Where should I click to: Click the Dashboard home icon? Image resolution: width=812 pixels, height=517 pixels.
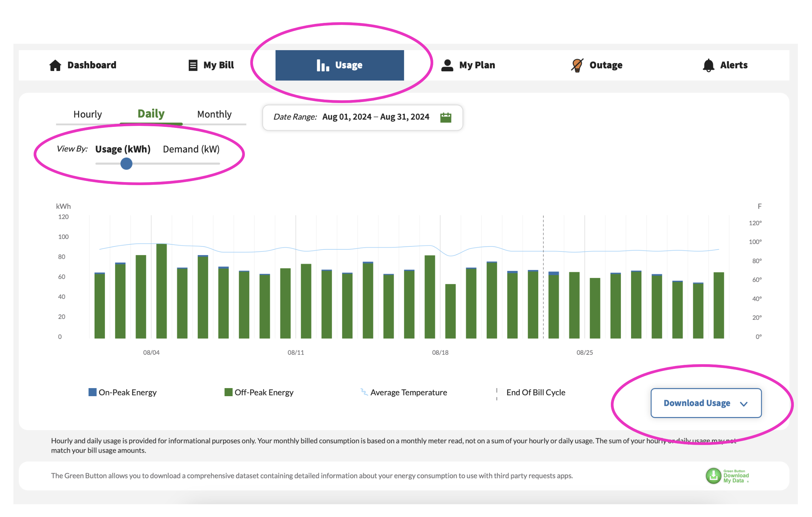point(55,65)
